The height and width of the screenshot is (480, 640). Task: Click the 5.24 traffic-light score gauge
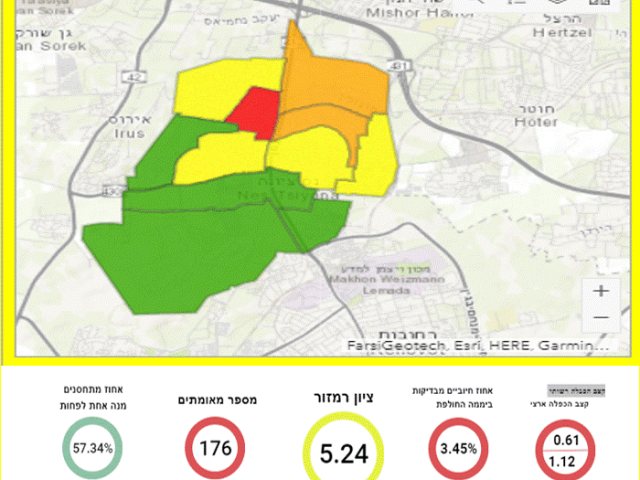click(x=344, y=450)
